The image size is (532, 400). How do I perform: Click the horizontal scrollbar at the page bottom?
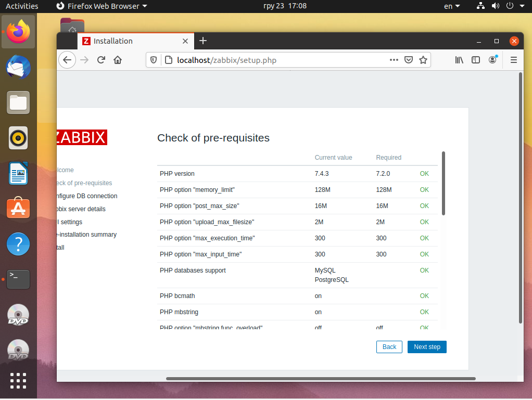tap(321, 379)
